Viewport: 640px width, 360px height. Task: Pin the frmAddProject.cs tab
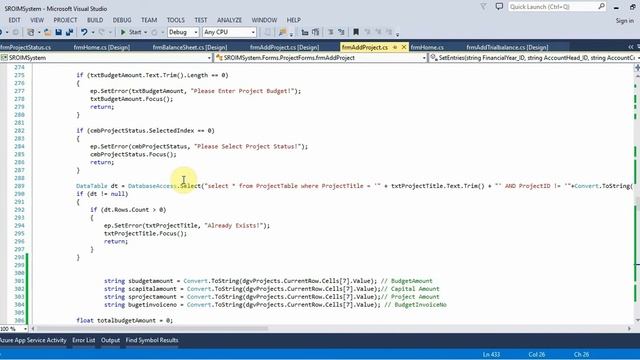tap(395, 47)
